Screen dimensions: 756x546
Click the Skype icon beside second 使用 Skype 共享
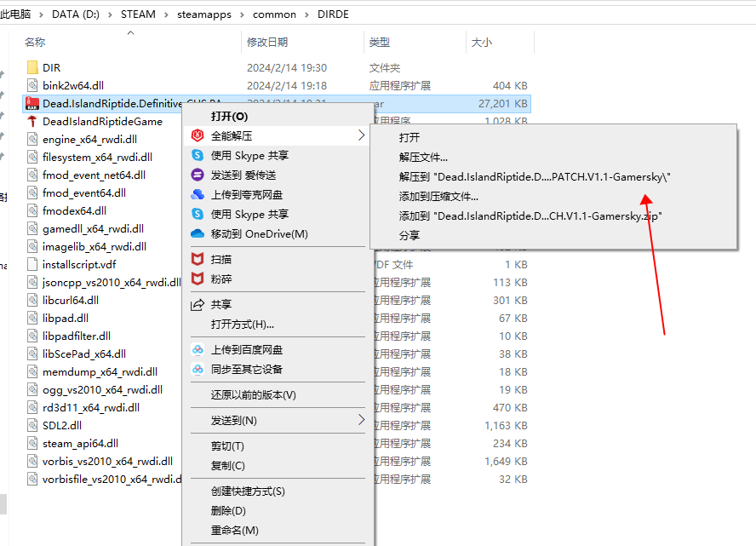click(198, 214)
